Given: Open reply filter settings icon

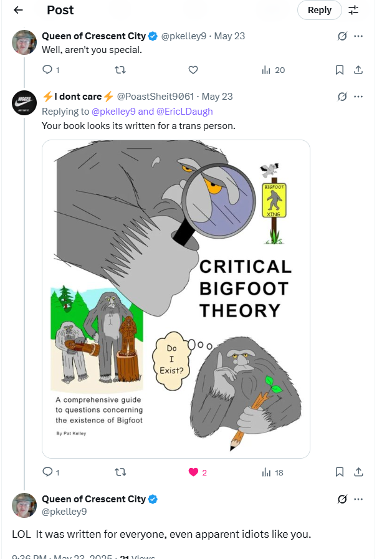Looking at the screenshot, I should (x=353, y=10).
